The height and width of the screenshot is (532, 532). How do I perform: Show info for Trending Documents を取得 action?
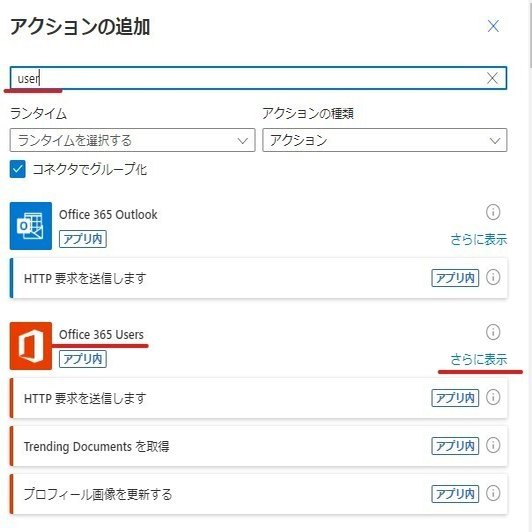[493, 445]
